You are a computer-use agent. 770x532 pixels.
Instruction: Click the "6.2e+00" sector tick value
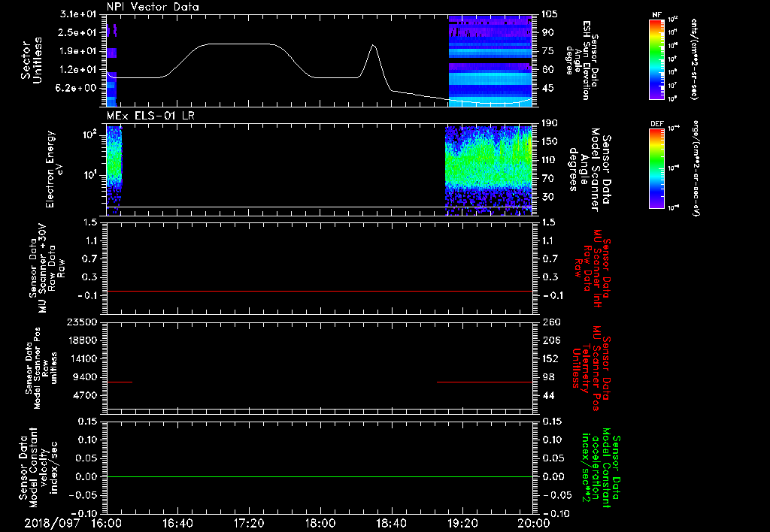77,89
